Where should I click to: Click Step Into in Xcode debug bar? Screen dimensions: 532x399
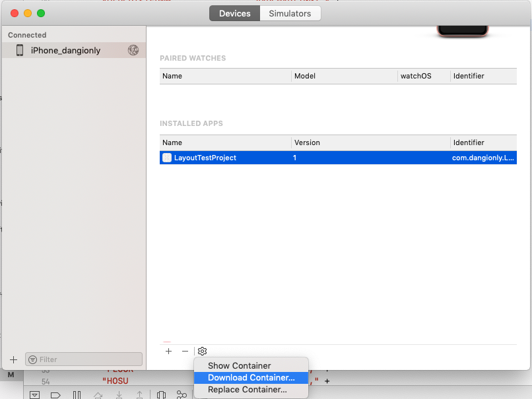119,395
